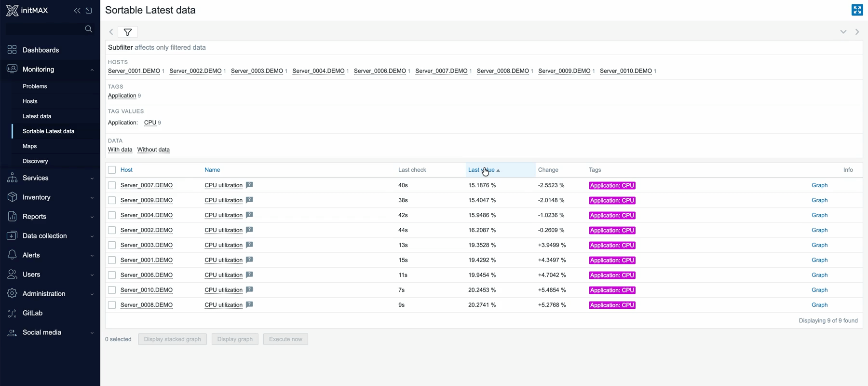Click the Application: CPU tag of Server_0009.DEMO
Viewport: 868px width, 386px height.
pyautogui.click(x=612, y=200)
